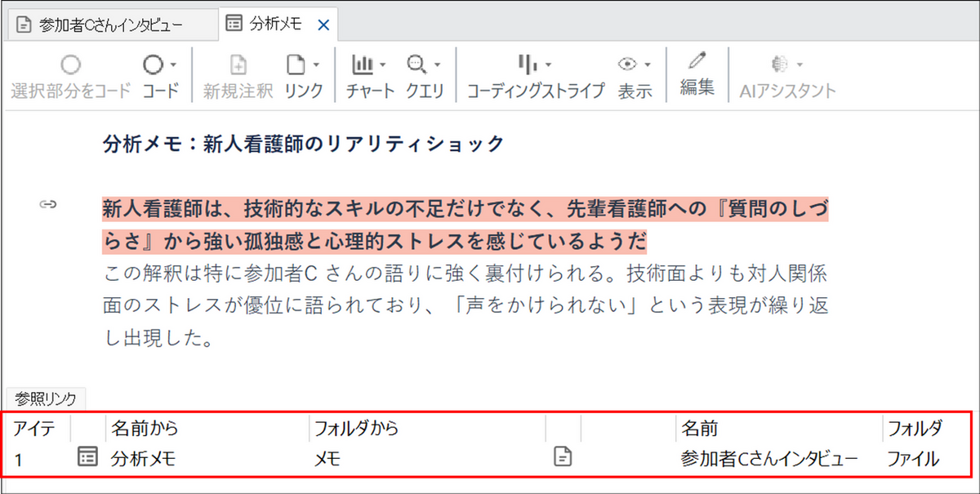
Task: Click the 参加者Cさんインタビュー entry in links table
Action: (768, 460)
